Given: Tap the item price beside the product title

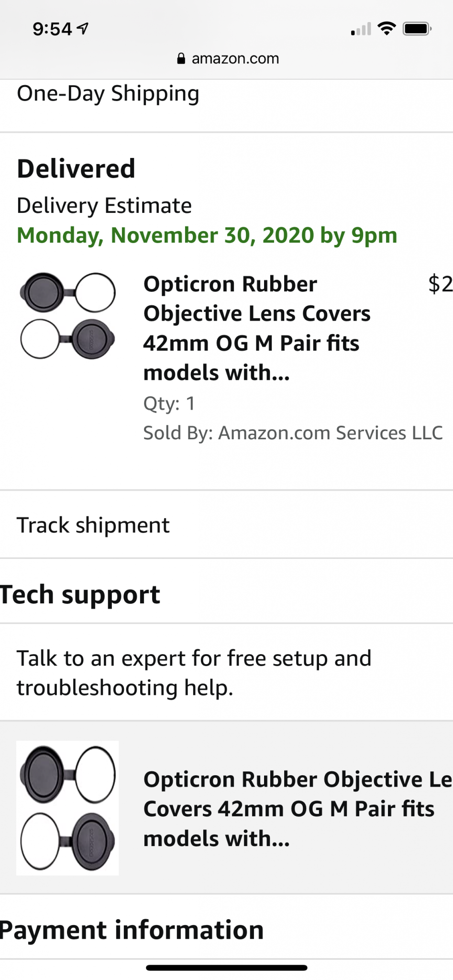Looking at the screenshot, I should [440, 284].
